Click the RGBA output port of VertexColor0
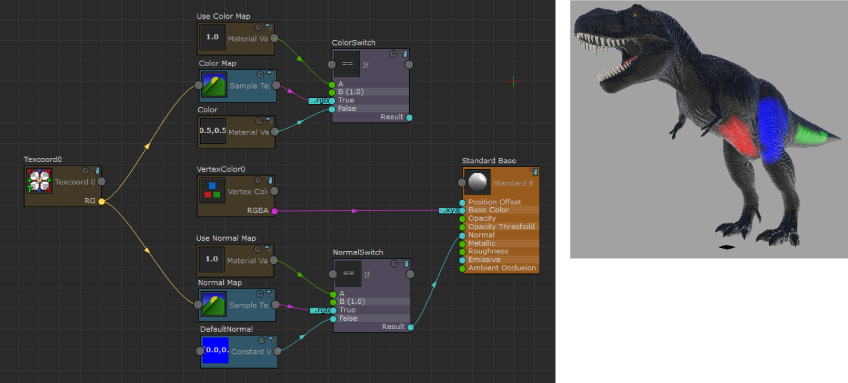The image size is (848, 383). [274, 211]
